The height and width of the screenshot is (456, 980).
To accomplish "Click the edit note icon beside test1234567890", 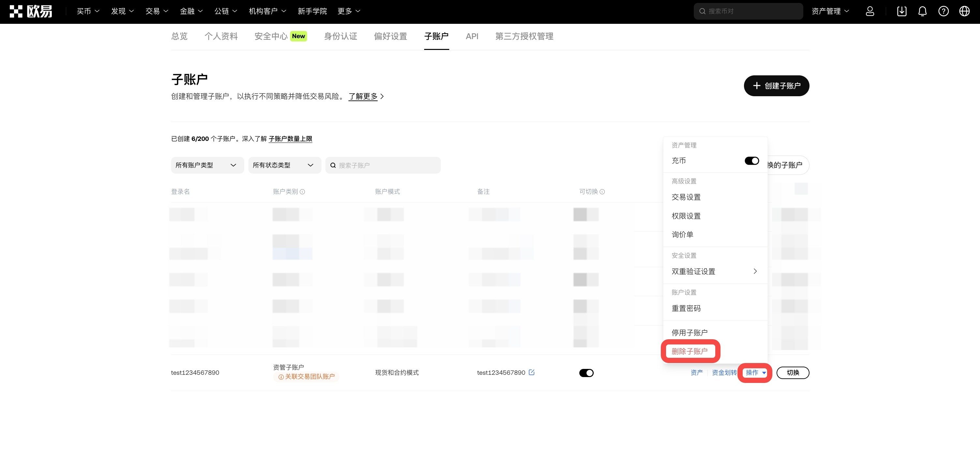I will coord(531,372).
